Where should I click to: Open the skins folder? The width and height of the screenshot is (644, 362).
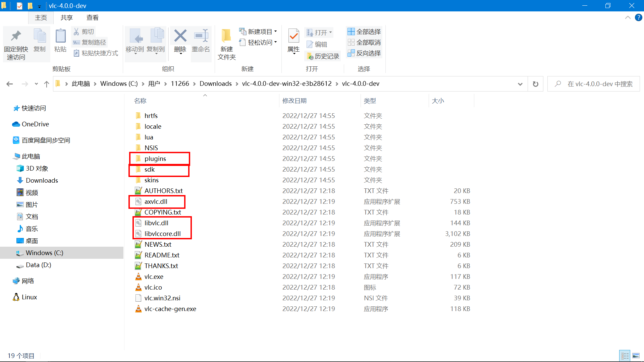click(x=151, y=180)
